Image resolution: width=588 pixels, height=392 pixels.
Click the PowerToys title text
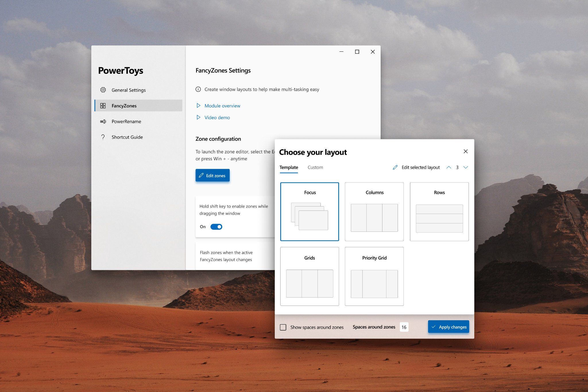(121, 71)
